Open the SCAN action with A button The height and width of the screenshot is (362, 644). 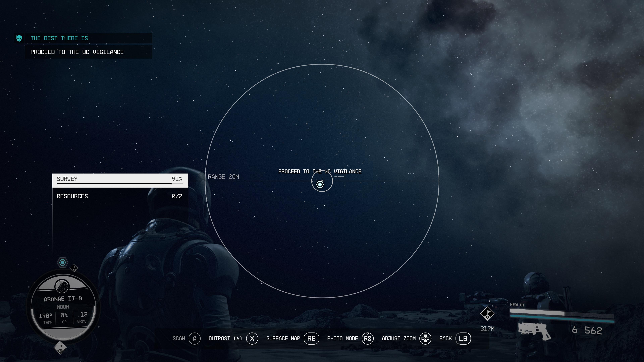coord(194,338)
